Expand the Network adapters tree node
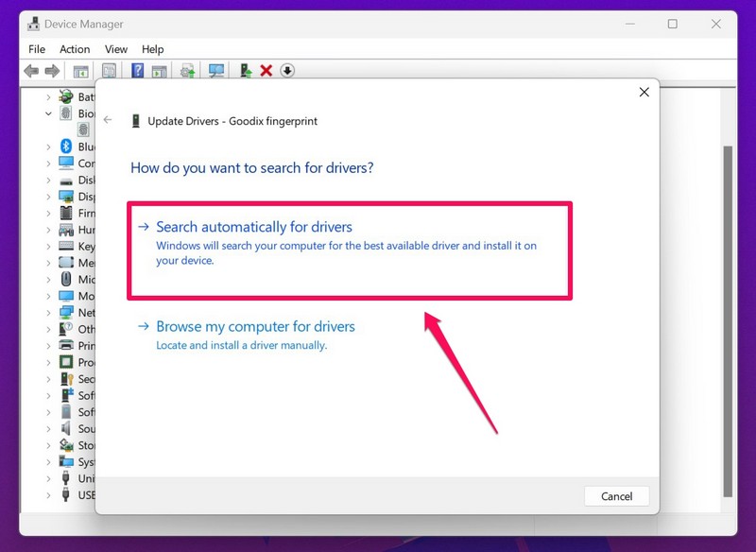 point(48,313)
